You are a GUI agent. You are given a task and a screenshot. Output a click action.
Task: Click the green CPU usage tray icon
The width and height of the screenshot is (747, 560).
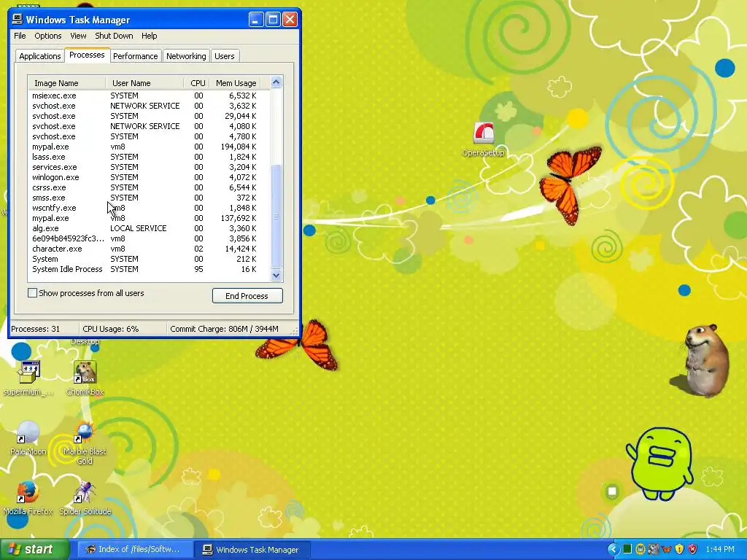tap(627, 550)
